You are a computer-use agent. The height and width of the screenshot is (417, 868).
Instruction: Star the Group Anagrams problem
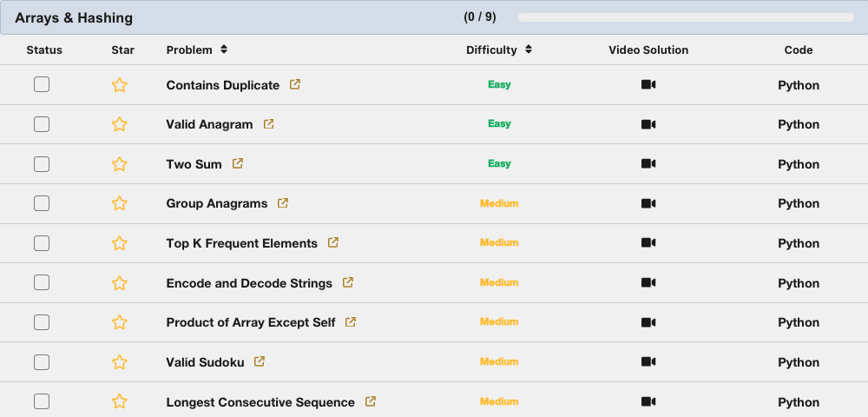(x=120, y=203)
